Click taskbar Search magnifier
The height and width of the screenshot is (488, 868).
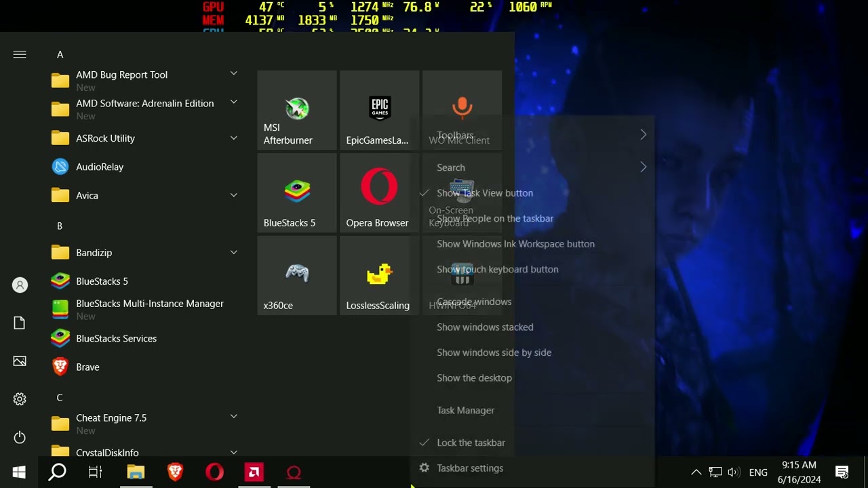point(58,472)
